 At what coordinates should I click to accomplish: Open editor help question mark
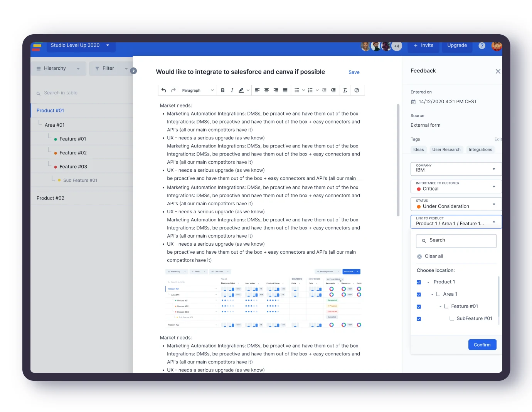[x=357, y=90]
